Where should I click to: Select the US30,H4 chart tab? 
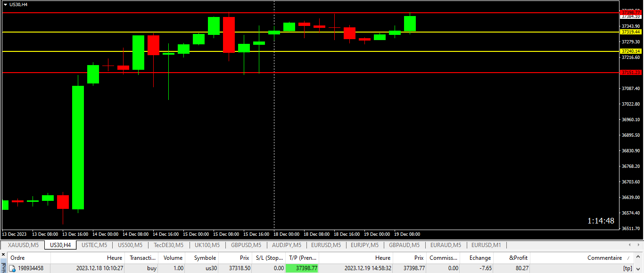(60, 245)
